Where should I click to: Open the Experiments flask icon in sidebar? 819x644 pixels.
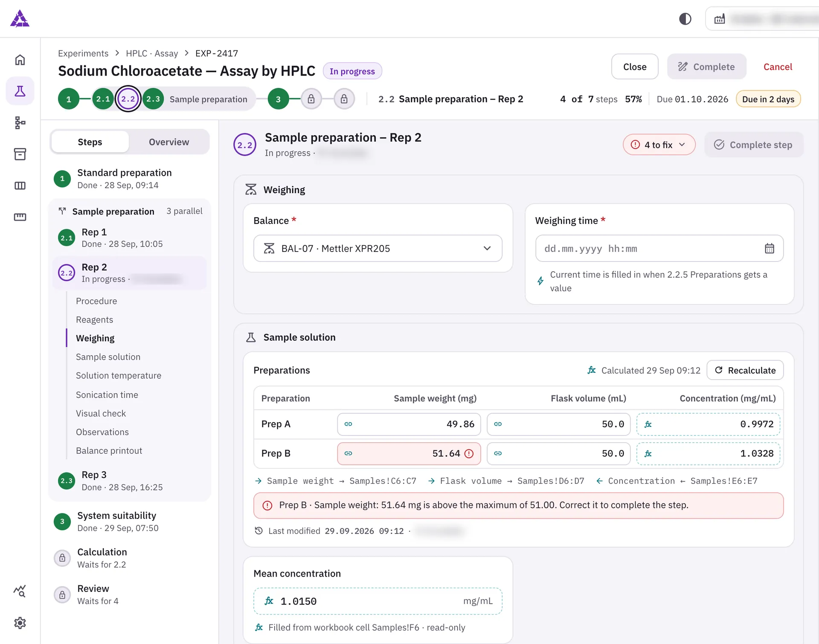point(20,91)
